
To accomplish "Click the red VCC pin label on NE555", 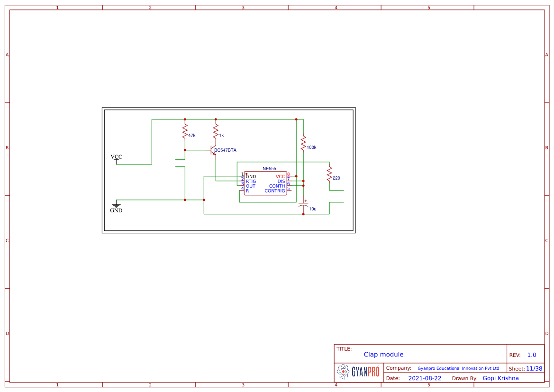I will point(280,177).
